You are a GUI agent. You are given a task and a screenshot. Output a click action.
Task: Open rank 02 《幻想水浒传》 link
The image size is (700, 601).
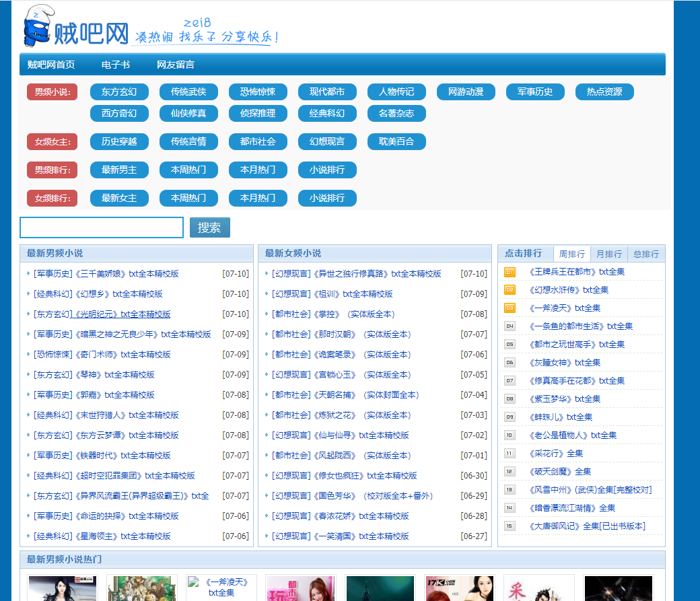tap(568, 290)
